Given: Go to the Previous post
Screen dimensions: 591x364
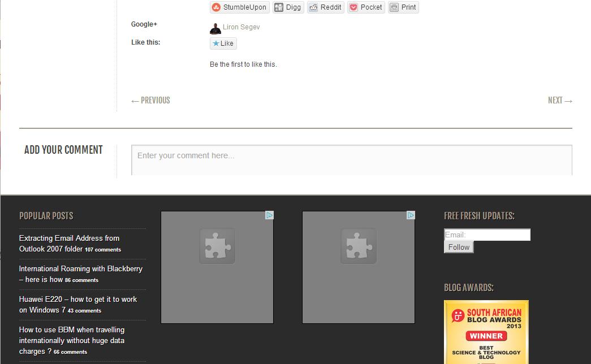Looking at the screenshot, I should coord(150,101).
